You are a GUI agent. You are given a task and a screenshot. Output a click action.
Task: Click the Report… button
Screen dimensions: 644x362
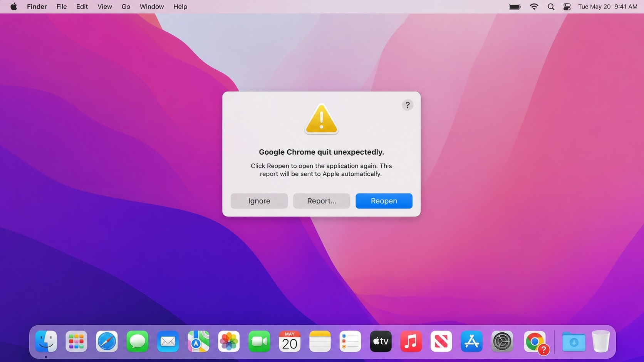[322, 201]
